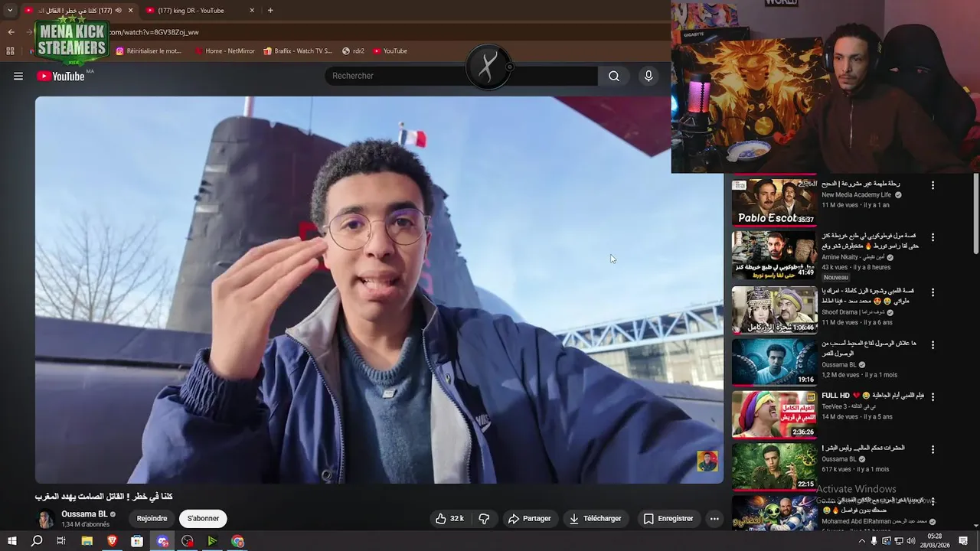Open the 22:15 Oussama BL thumbnail
This screenshot has width=980, height=551.
[x=774, y=466]
